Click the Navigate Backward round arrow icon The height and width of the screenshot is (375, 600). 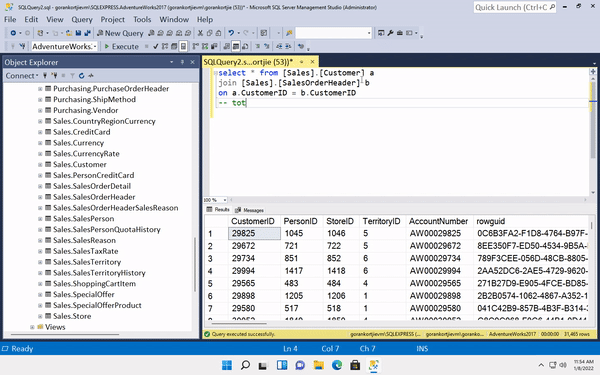[13, 33]
